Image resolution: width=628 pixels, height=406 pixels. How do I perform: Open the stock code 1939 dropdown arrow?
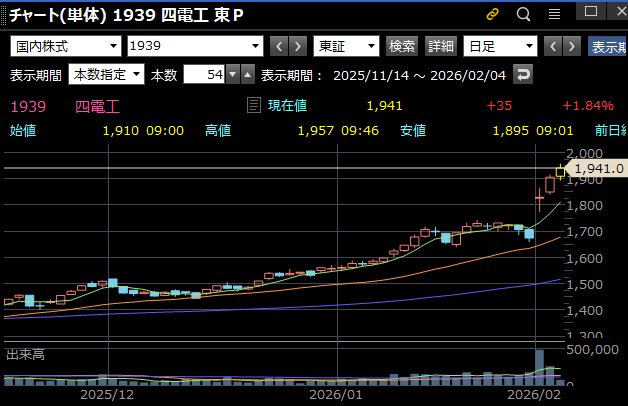tap(255, 47)
